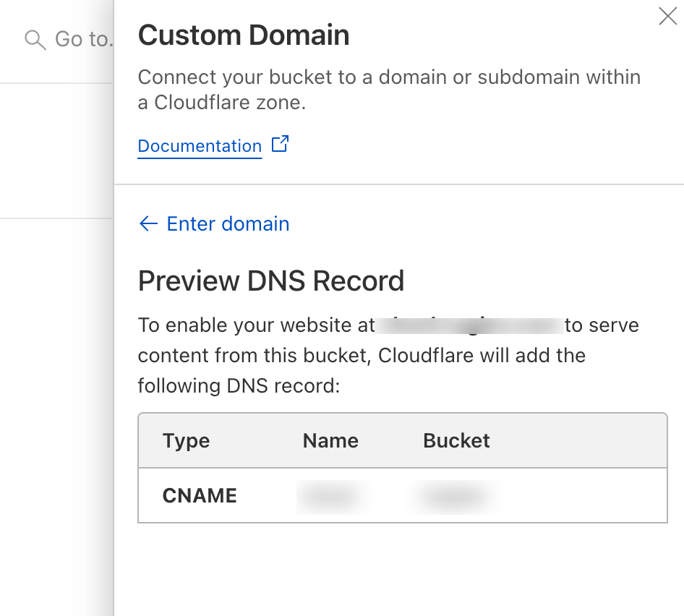The width and height of the screenshot is (684, 616).
Task: Click the back arrow before Enter domain
Action: point(148,224)
